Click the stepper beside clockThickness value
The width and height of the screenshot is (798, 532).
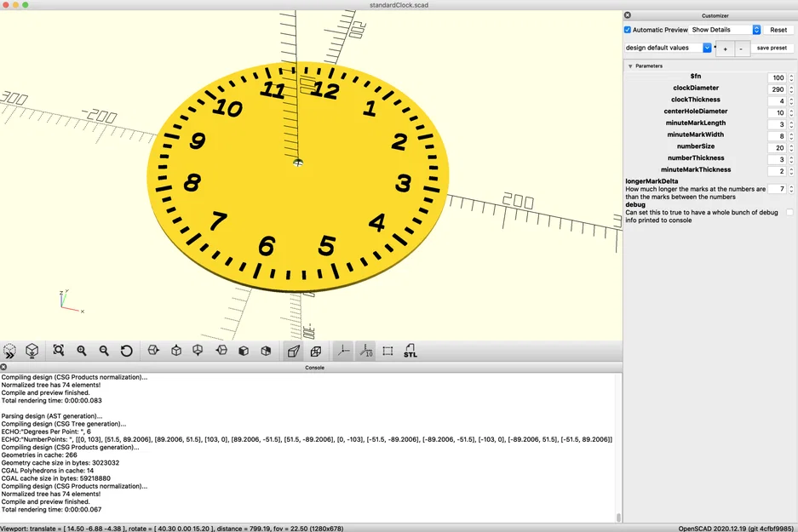pos(791,101)
